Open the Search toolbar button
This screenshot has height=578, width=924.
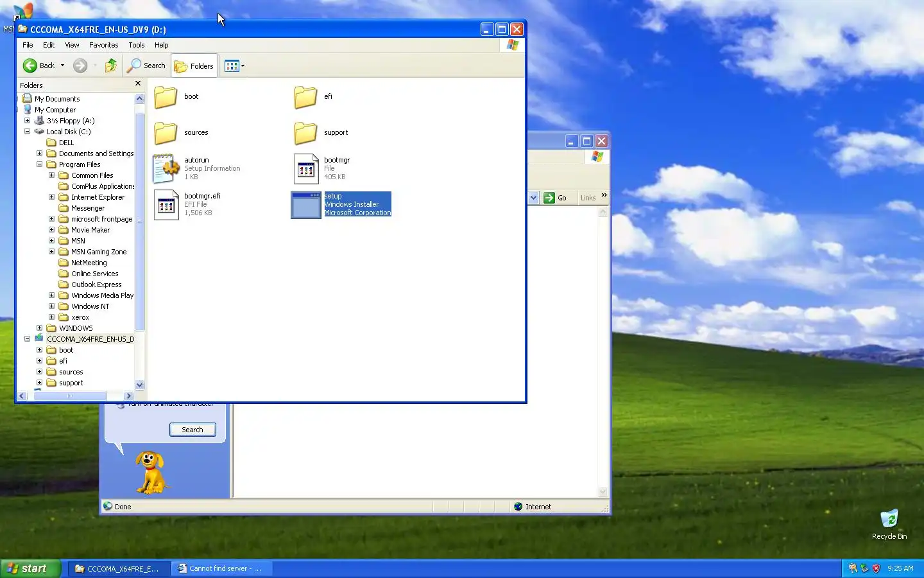[146, 66]
